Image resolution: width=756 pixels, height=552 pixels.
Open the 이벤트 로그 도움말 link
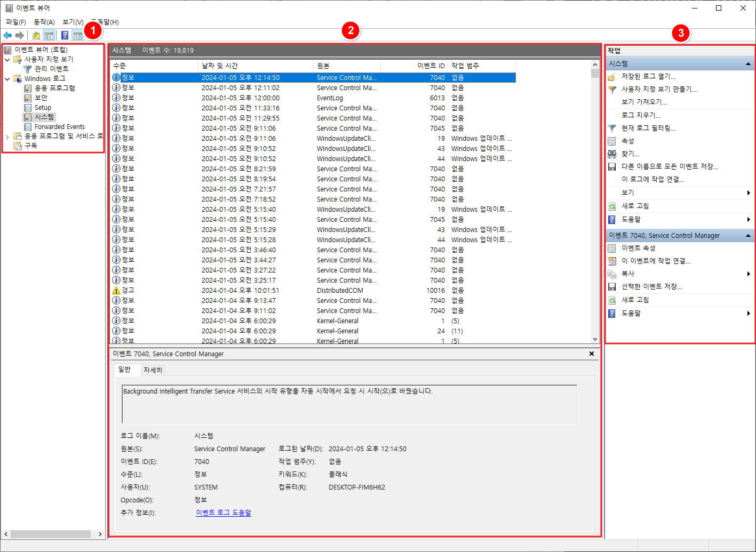point(223,513)
